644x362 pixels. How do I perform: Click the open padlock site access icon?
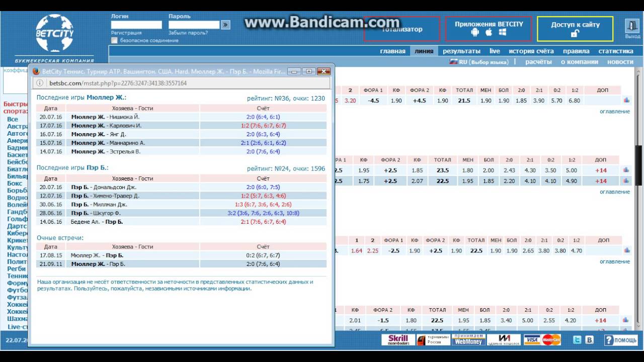pos(575,34)
